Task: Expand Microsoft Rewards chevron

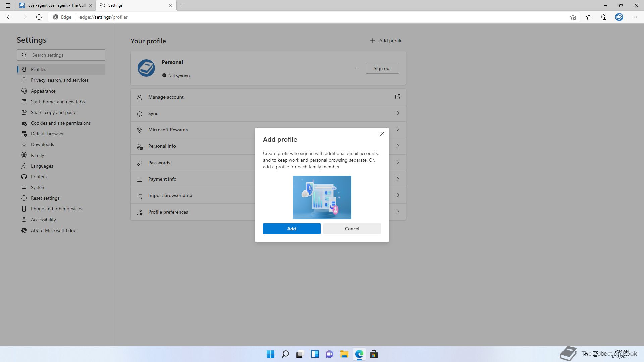Action: click(398, 129)
